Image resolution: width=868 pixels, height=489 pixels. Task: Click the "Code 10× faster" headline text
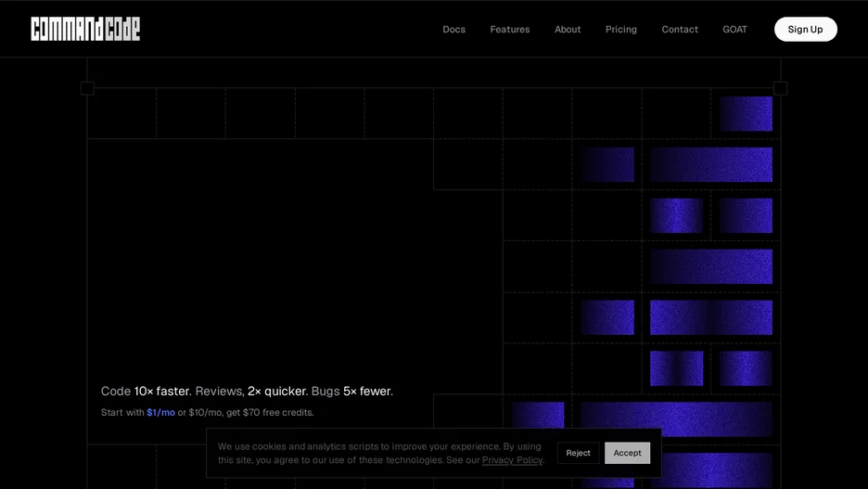(147, 391)
